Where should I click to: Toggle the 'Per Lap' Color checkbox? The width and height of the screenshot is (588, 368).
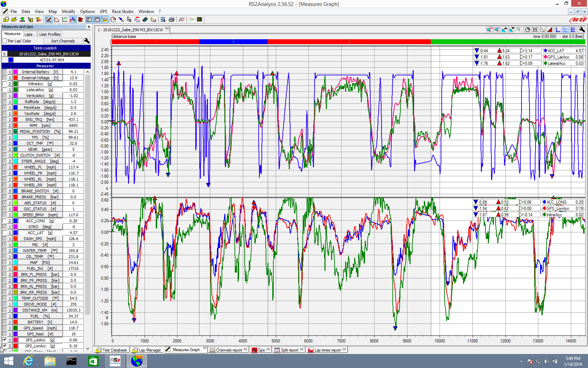pyautogui.click(x=4, y=41)
